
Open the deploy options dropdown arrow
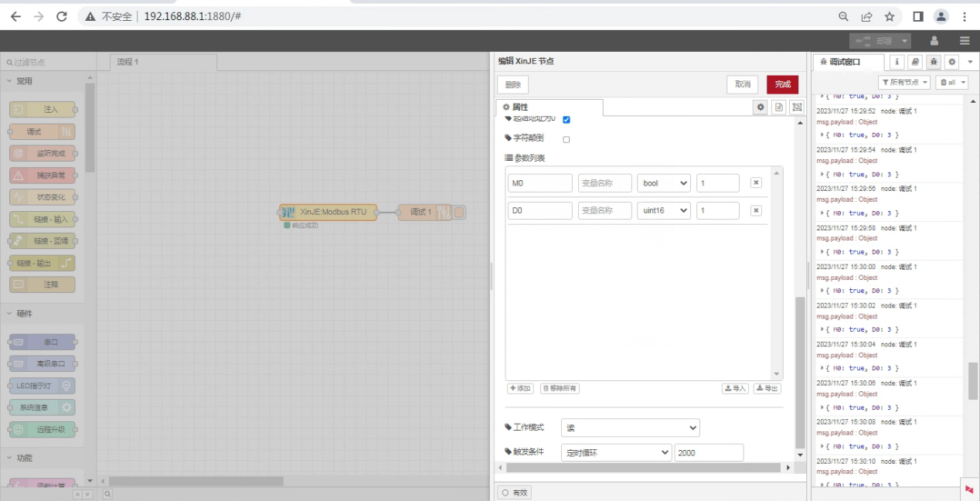click(904, 40)
